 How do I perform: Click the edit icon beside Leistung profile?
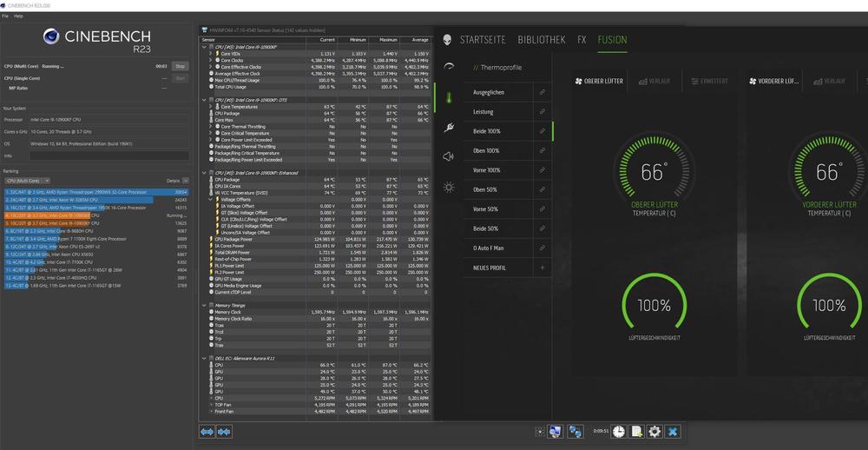542,111
